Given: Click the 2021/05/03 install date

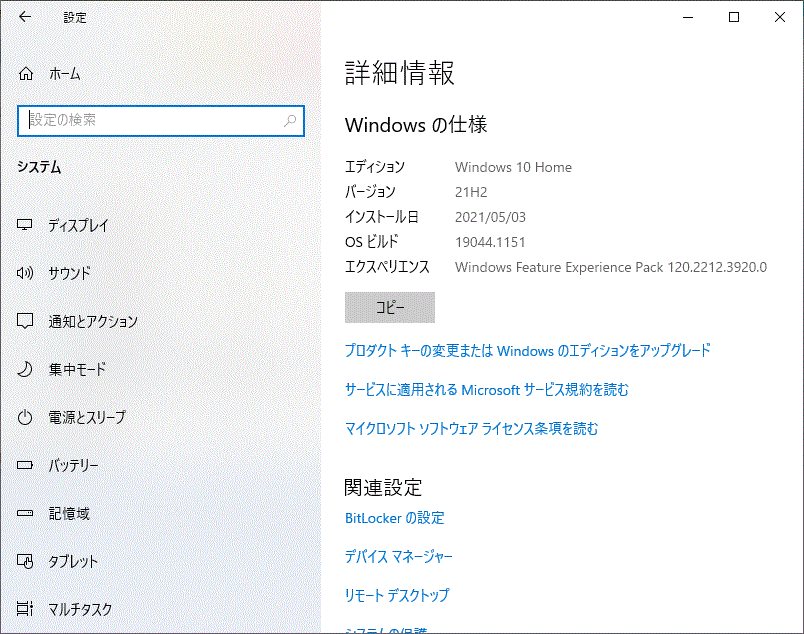Looking at the screenshot, I should pyautogui.click(x=490, y=217).
